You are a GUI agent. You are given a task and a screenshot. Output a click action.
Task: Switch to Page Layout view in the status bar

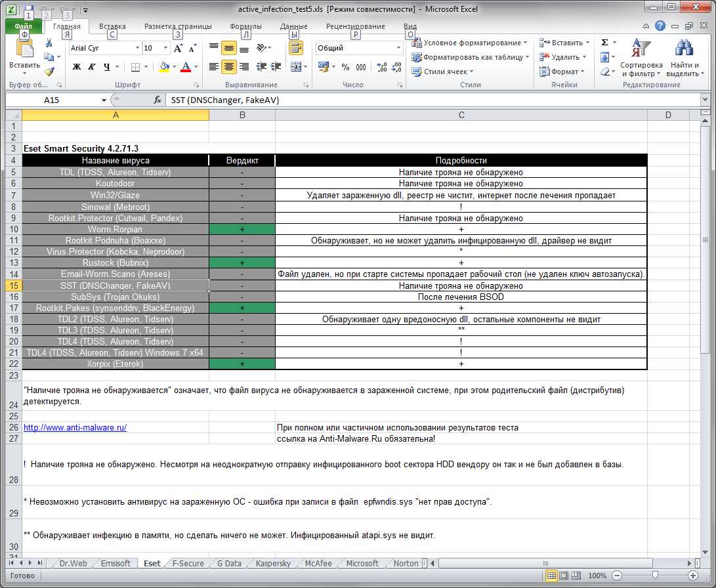click(x=564, y=576)
